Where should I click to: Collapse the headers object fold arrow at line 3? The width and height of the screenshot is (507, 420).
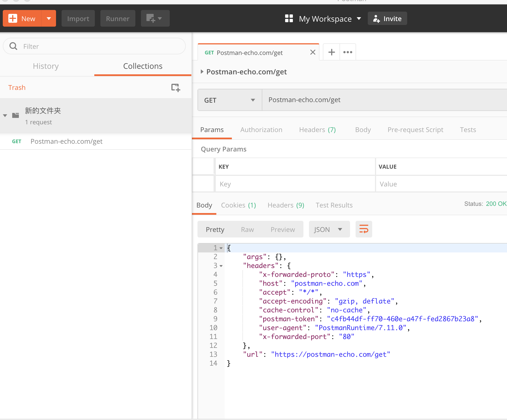[221, 266]
